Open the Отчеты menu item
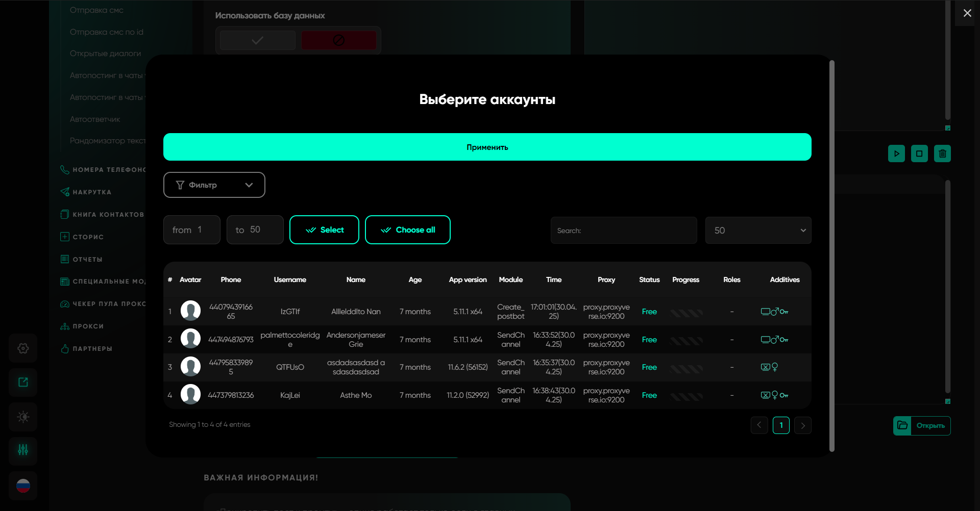Screen dimensions: 980x511 [87, 260]
